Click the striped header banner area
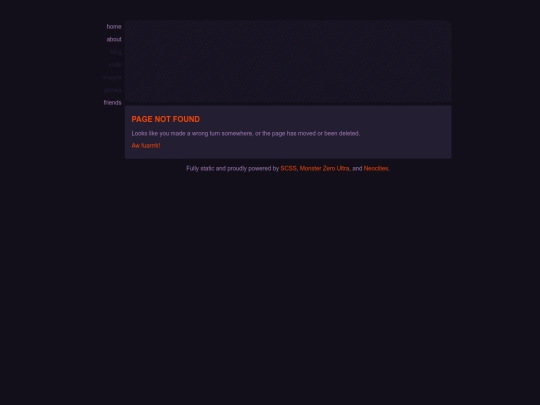This screenshot has height=405, width=540. 288,62
